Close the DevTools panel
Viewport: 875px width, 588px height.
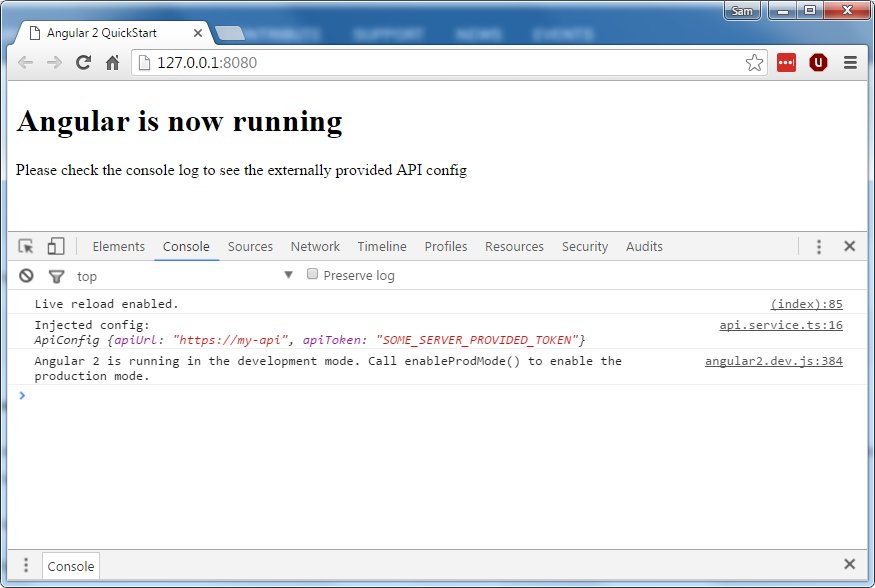tap(849, 246)
